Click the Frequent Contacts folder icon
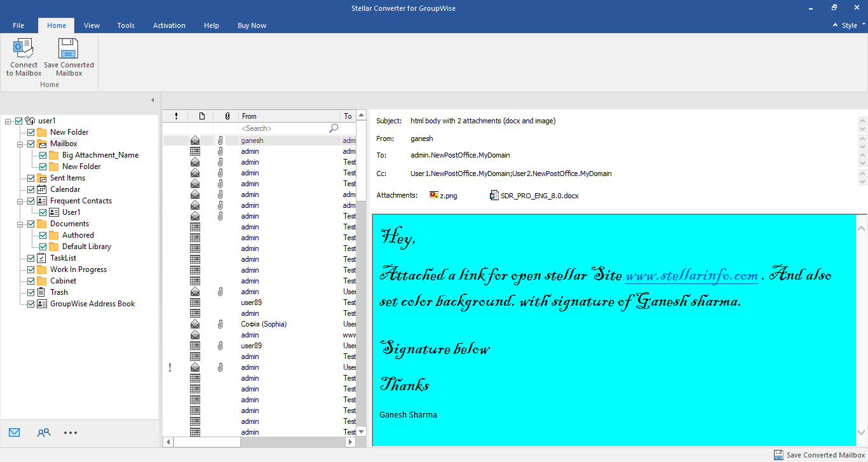Screen dimensions: 868x462 42,201
